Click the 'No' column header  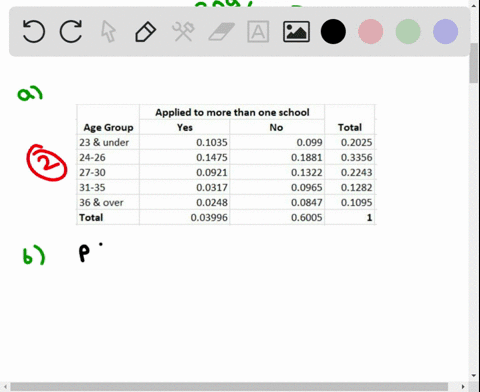[x=276, y=127]
